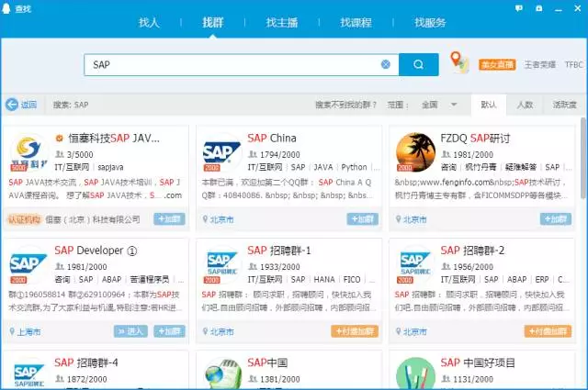Click the SAP search input field
Screen dimensions: 588x390
click(230, 64)
